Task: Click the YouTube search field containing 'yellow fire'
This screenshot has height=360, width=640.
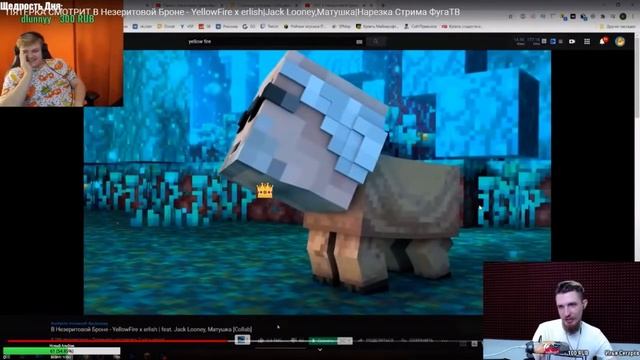Action: pos(277,41)
